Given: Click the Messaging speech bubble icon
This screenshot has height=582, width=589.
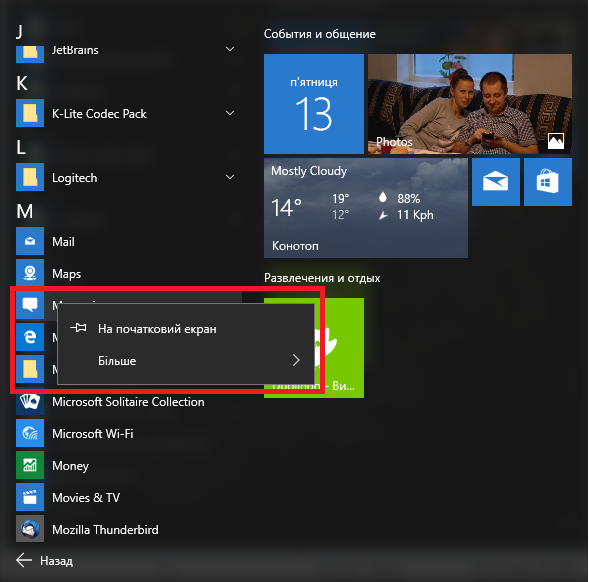Looking at the screenshot, I should (x=30, y=305).
